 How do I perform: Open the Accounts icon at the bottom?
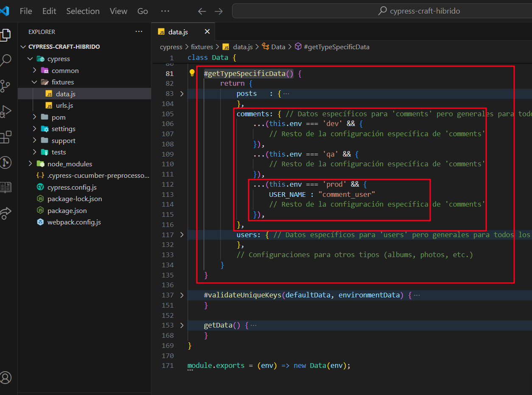pos(6,377)
